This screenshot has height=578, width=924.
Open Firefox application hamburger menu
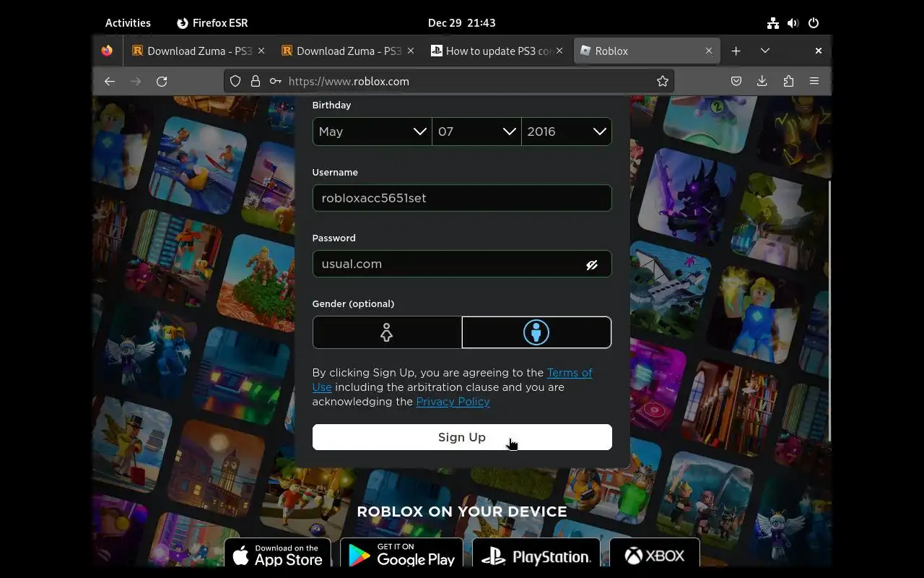pos(814,81)
